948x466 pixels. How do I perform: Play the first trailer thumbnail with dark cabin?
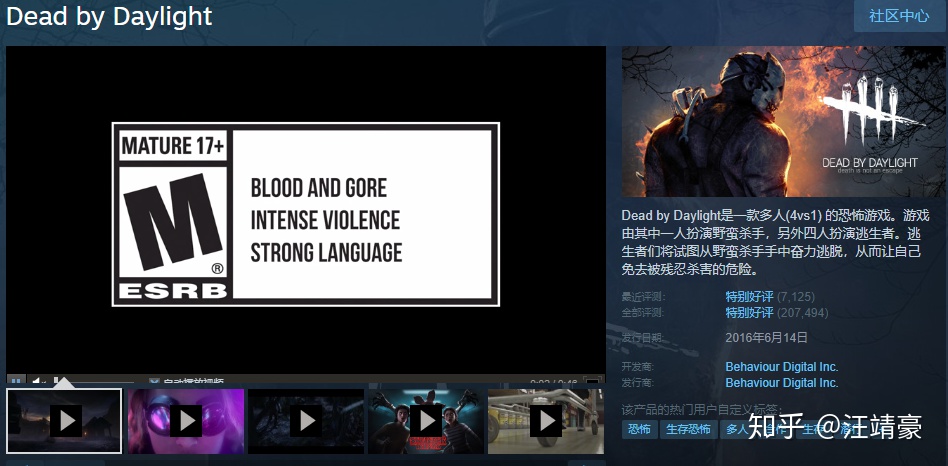(x=64, y=421)
